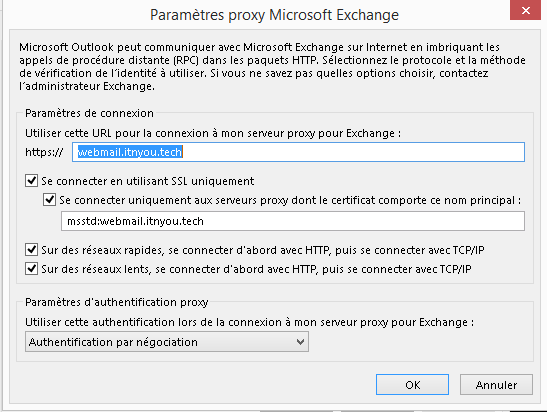Viewport: 547px width, 412px height.
Task: Select the Paramètres d'authentification proxy group heading
Action: 117,302
